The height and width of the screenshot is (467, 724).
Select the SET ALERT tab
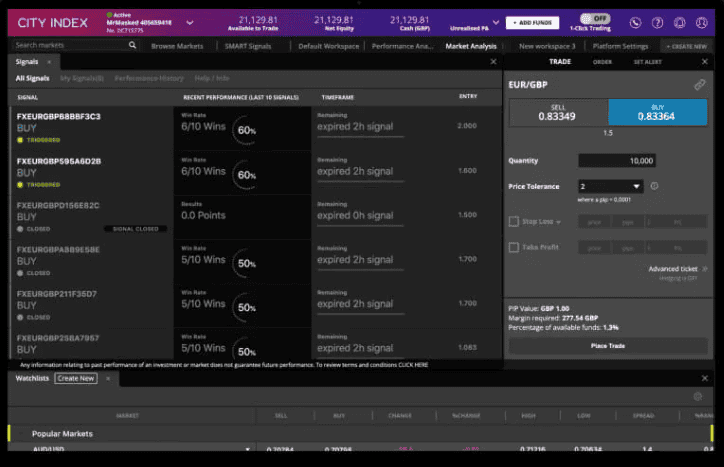(x=647, y=62)
